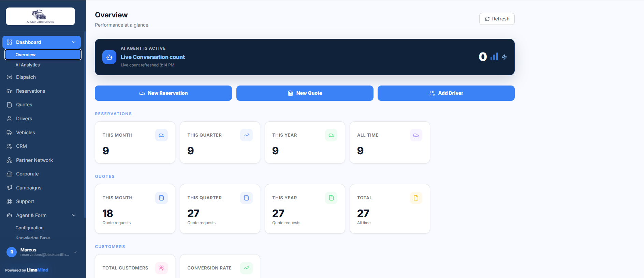
Task: Click the AI agent robot icon
Action: tap(109, 57)
